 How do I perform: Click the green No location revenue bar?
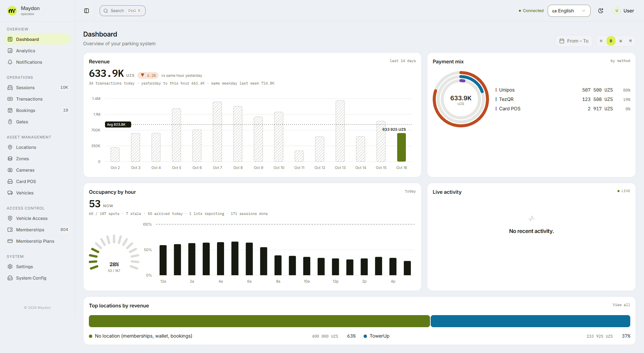[259, 321]
